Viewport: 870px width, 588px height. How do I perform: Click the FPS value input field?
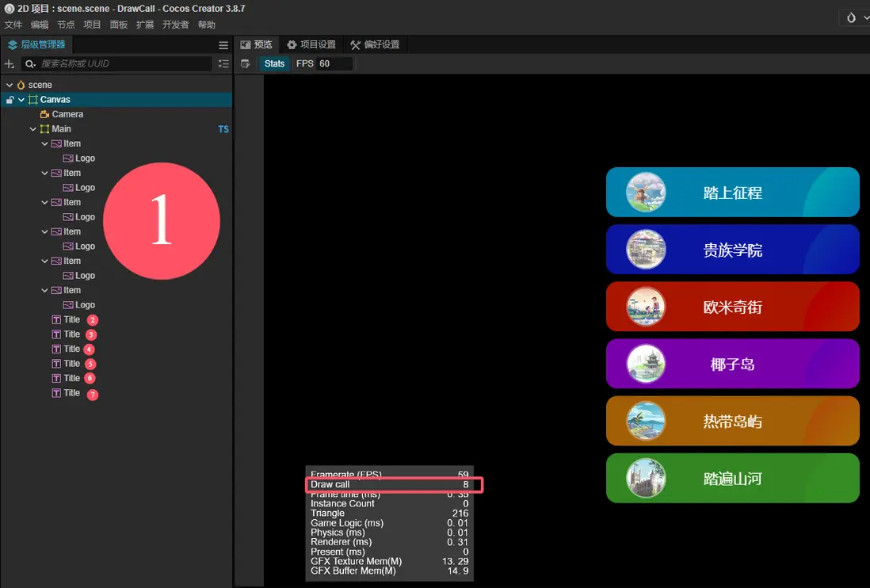(x=334, y=63)
